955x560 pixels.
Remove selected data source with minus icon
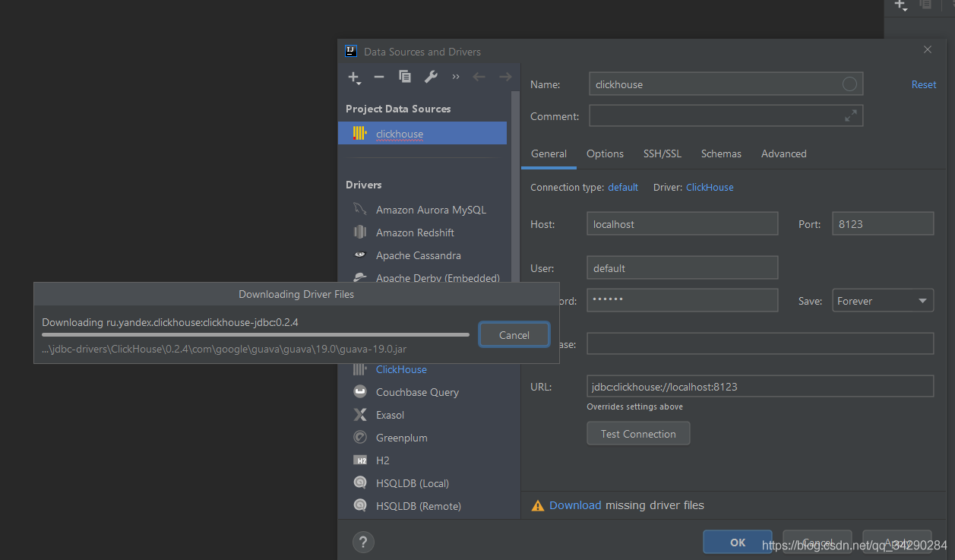[x=379, y=77]
